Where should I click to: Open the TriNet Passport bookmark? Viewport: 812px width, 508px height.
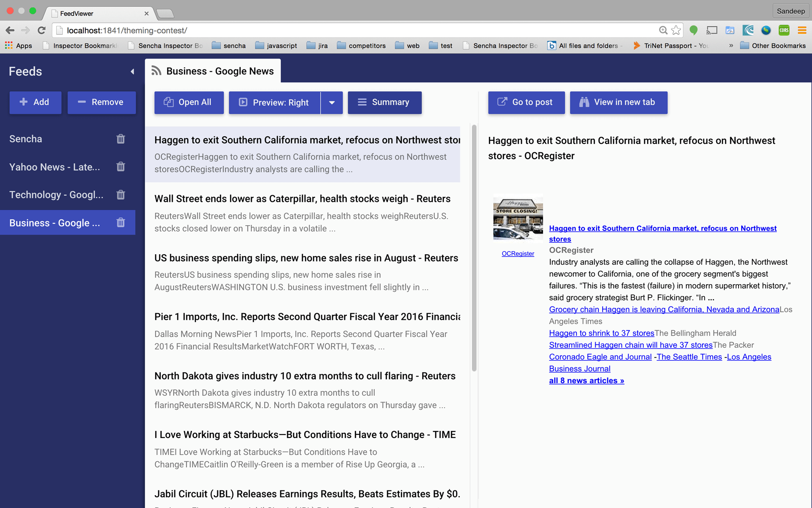point(671,45)
